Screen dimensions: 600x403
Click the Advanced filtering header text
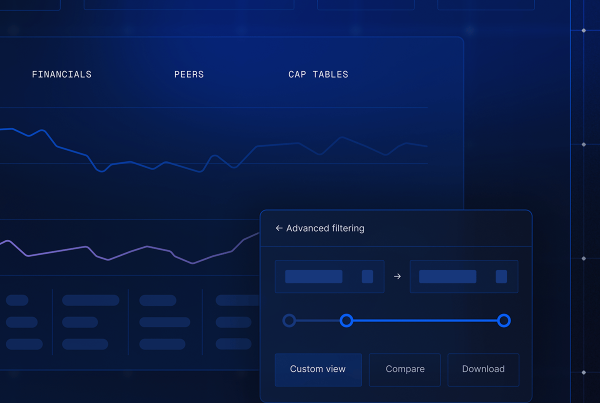[325, 228]
